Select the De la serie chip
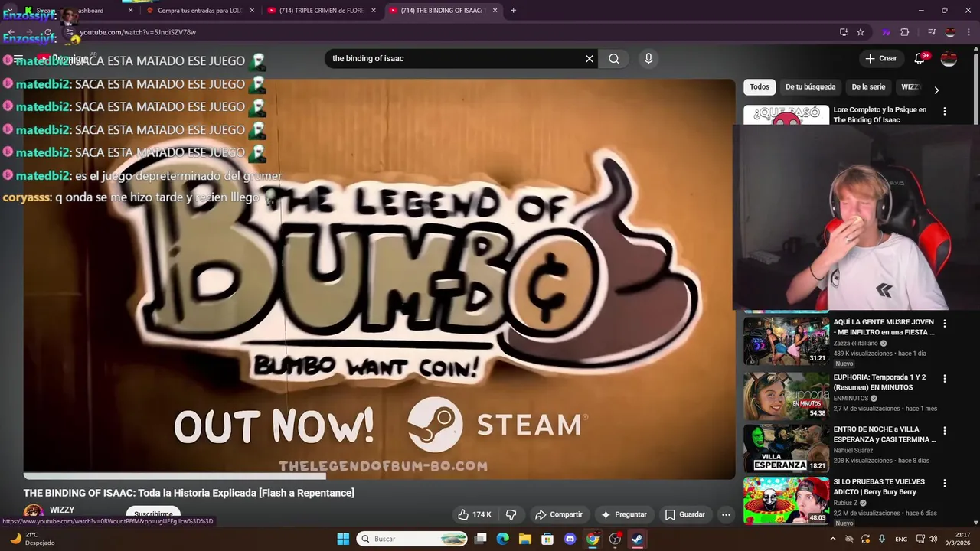 [x=868, y=87]
